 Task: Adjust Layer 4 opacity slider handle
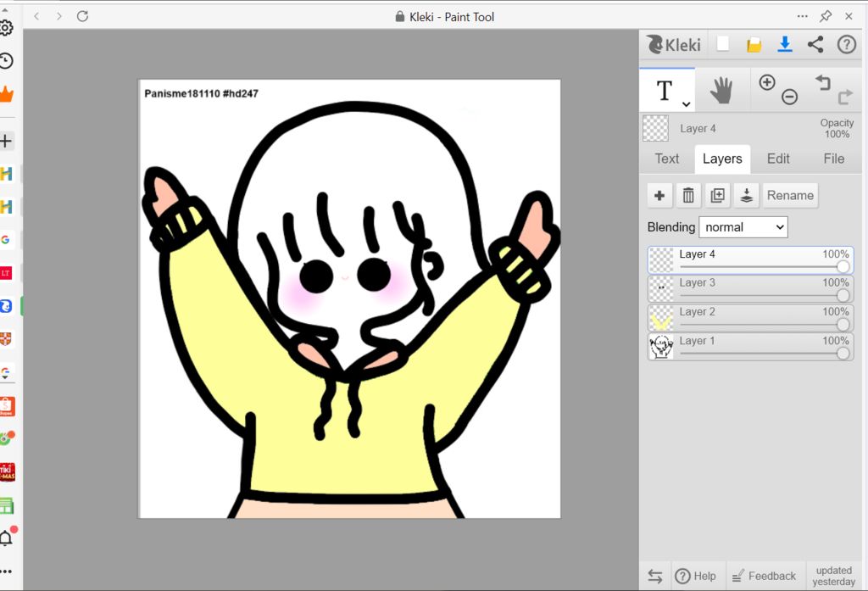[x=843, y=267]
